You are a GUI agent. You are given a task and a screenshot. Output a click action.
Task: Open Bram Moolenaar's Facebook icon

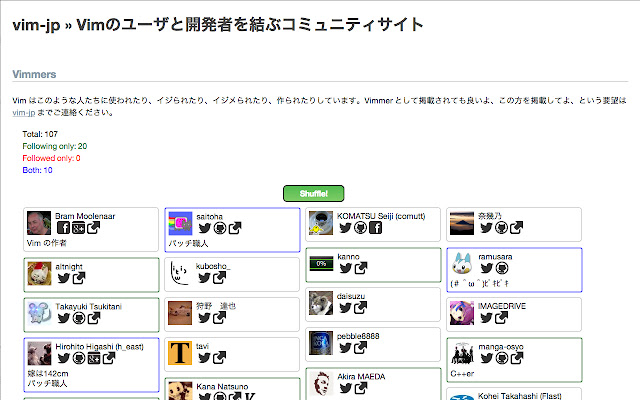62,228
